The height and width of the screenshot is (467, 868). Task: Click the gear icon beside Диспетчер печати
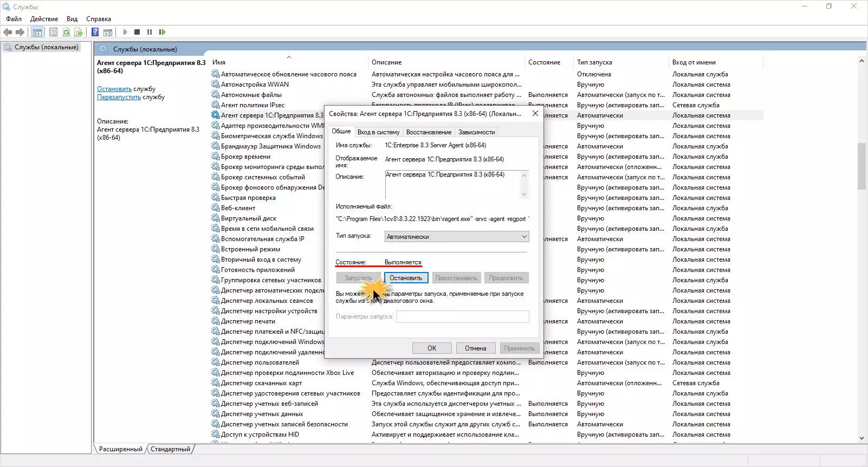(x=216, y=321)
